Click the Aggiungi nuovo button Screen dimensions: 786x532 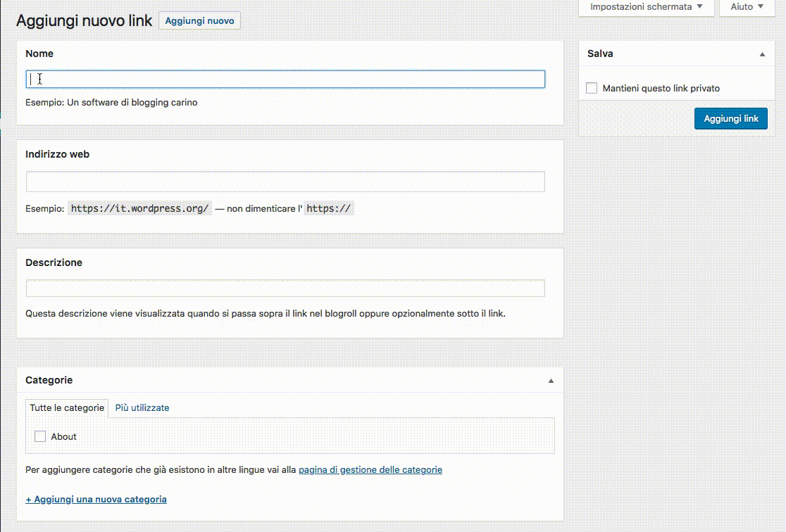199,20
